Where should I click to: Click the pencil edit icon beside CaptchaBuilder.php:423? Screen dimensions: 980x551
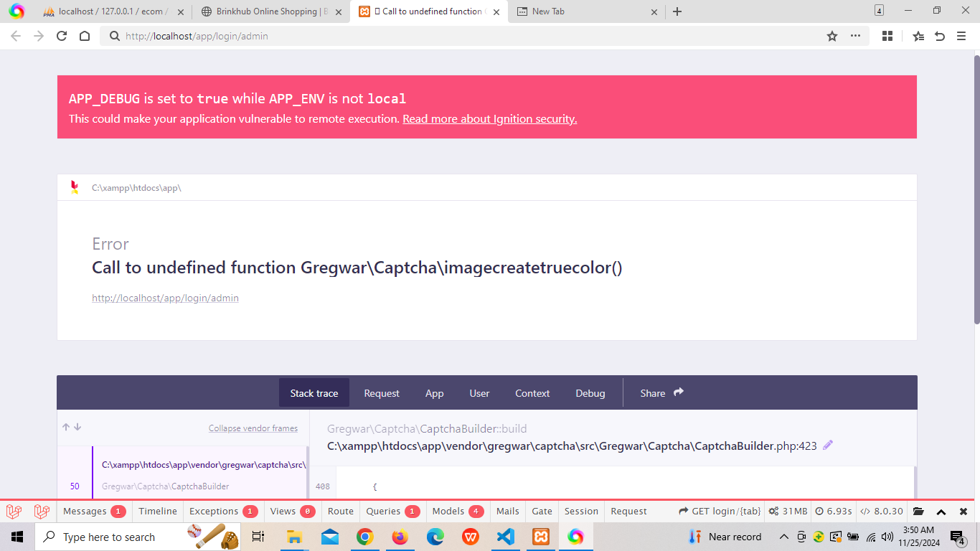tap(828, 446)
